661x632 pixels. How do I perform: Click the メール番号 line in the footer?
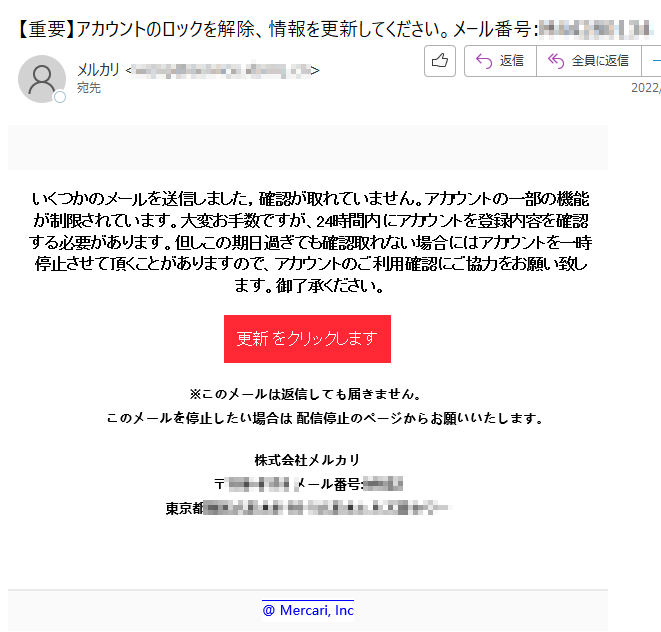click(309, 484)
